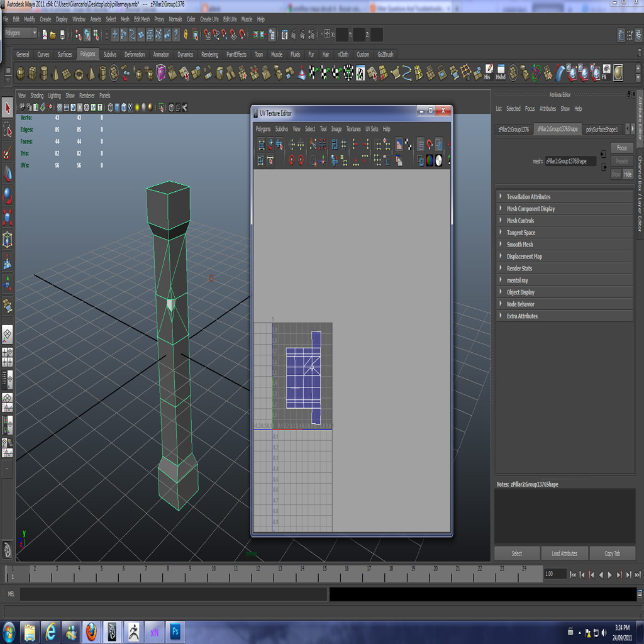Click the RGB channels display icon
644x644 pixels.
coord(430,160)
